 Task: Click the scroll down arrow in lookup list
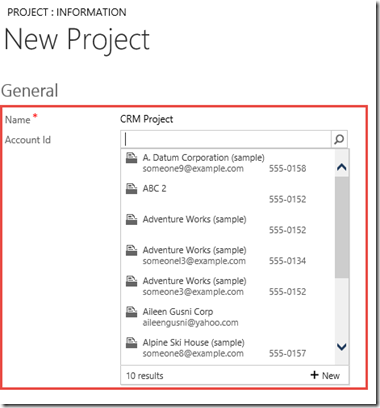point(342,347)
